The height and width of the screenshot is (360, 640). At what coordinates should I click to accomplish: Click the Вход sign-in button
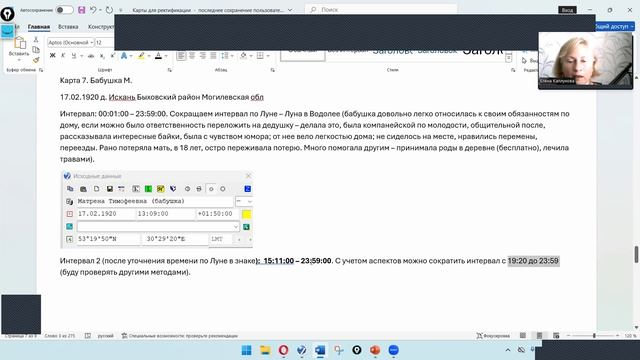tap(567, 10)
